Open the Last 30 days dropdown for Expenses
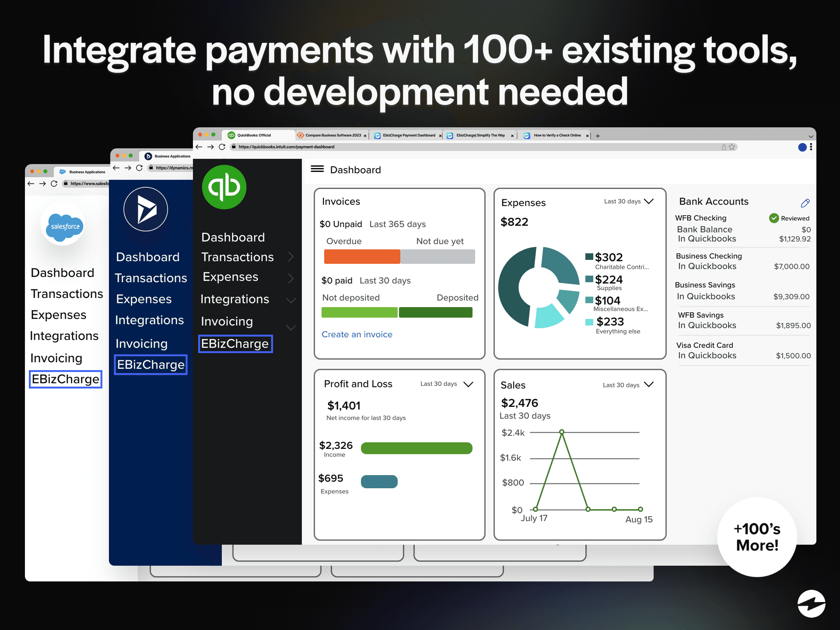This screenshot has height=630, width=840. [648, 202]
